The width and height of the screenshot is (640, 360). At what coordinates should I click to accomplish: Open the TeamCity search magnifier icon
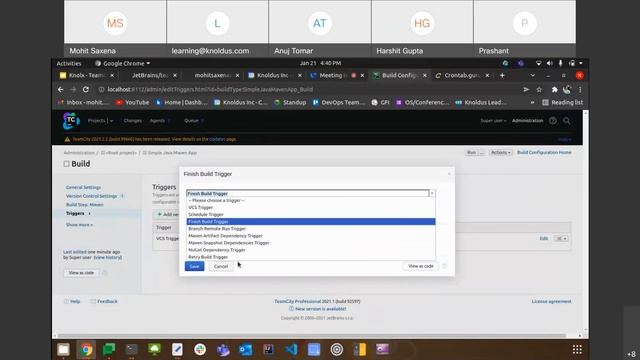pos(567,121)
